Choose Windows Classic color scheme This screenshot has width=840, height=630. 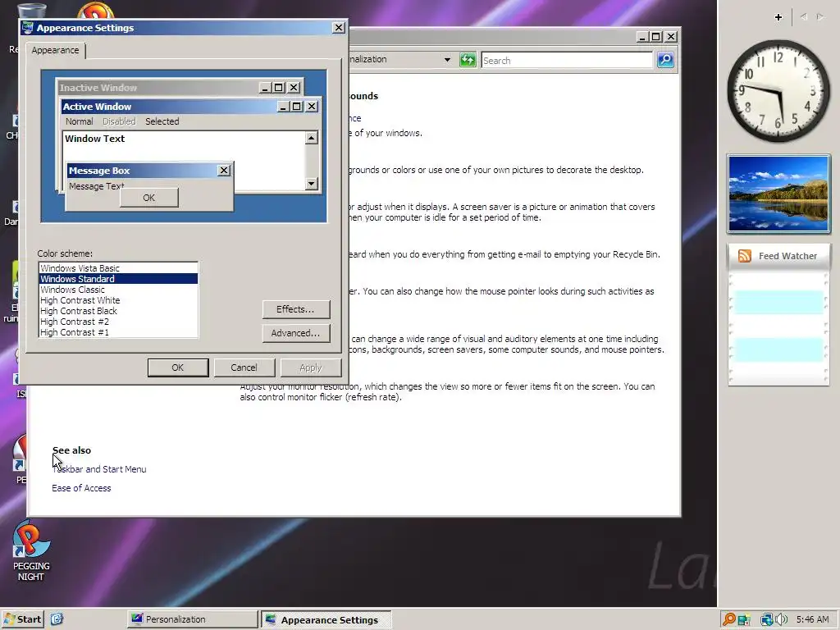(x=118, y=290)
